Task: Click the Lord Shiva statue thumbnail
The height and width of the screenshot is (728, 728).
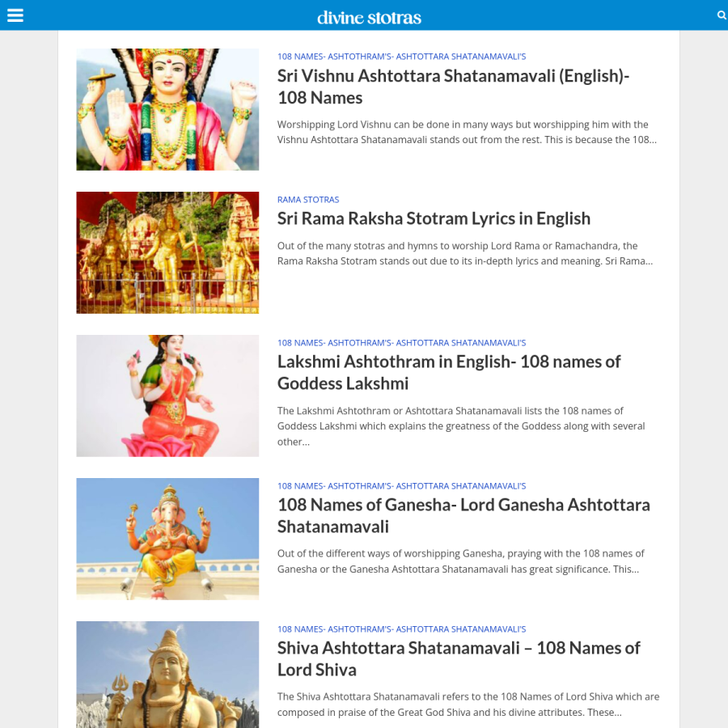Action: [x=167, y=675]
